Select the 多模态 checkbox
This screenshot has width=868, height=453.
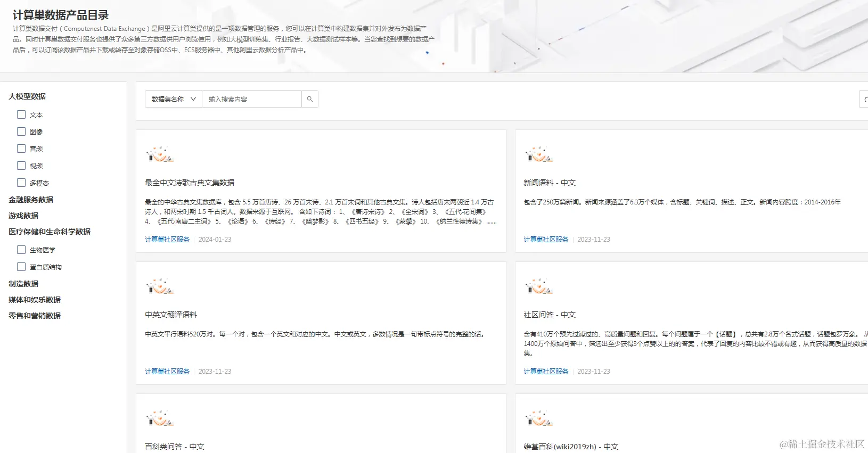click(x=21, y=183)
